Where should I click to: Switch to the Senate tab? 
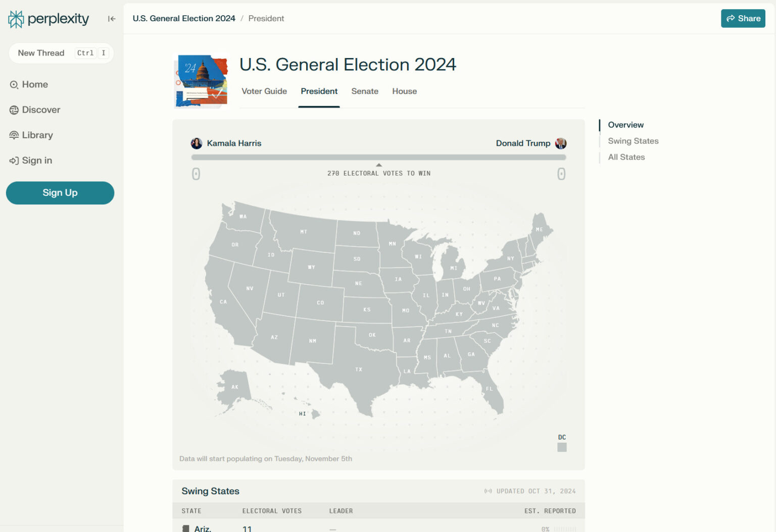click(364, 91)
